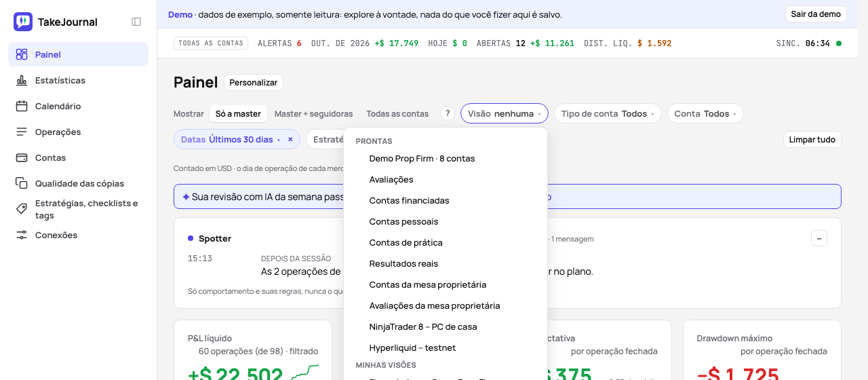Viewport: 868px width, 380px height.
Task: Click the Operações list icon
Action: (x=22, y=132)
